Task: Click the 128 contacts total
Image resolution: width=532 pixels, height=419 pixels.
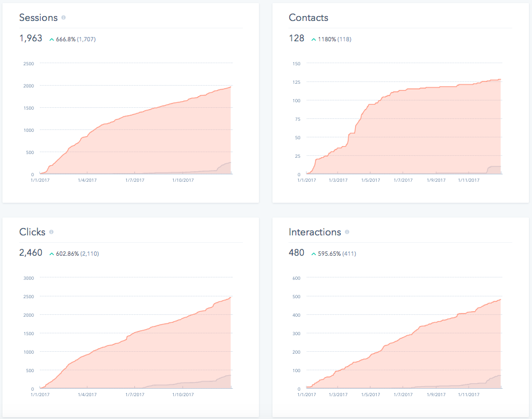Action: click(x=297, y=38)
